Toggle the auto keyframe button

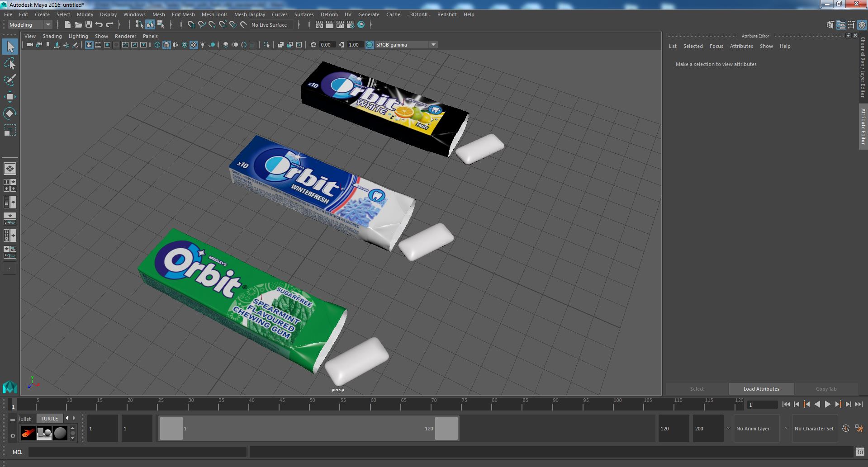(x=846, y=429)
